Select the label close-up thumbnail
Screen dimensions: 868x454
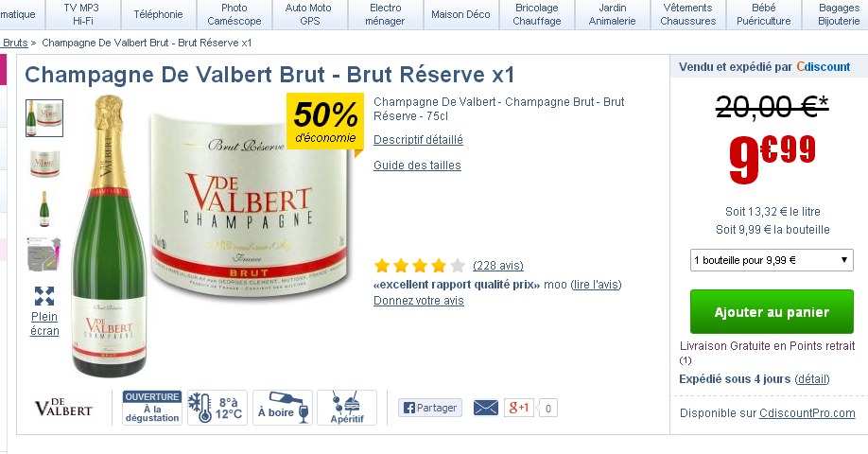pyautogui.click(x=44, y=164)
